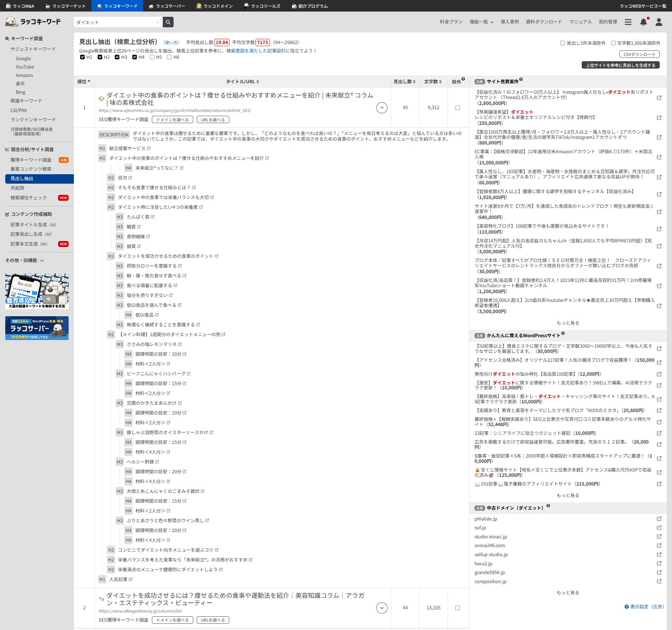
Task: Open the 機能一覧 dropdown menu
Action: 481,22
